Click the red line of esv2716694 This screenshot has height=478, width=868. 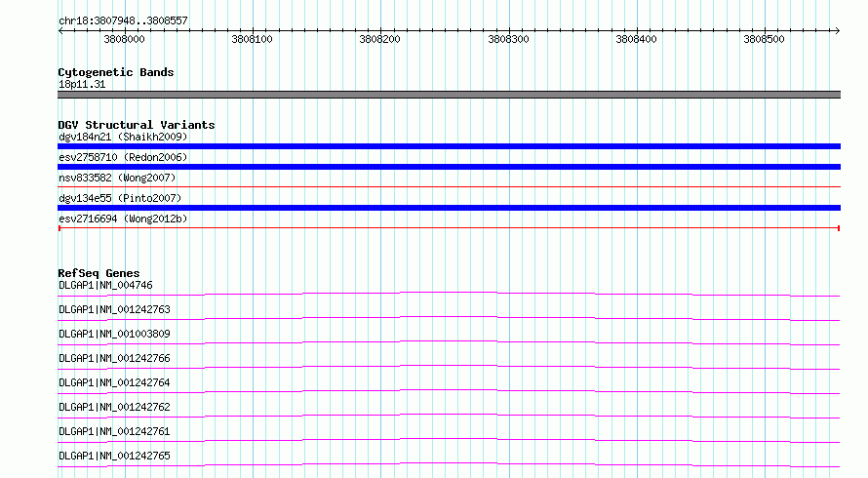(449, 228)
